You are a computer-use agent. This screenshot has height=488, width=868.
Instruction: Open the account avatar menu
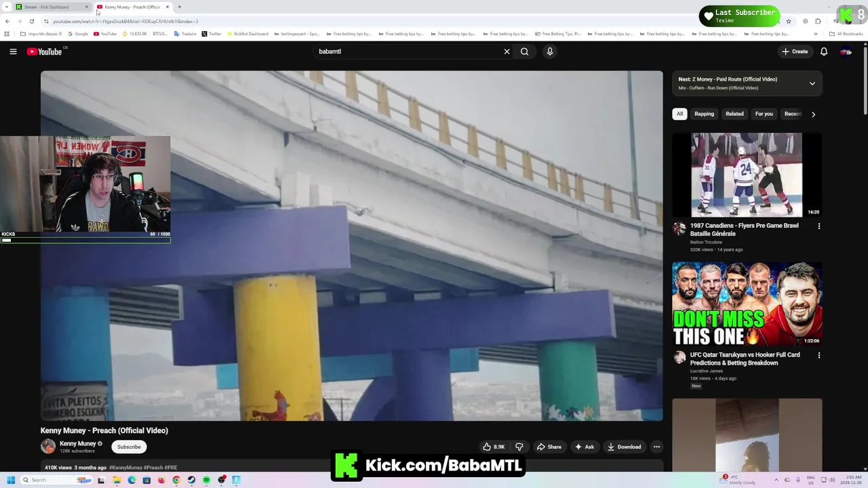[x=846, y=52]
